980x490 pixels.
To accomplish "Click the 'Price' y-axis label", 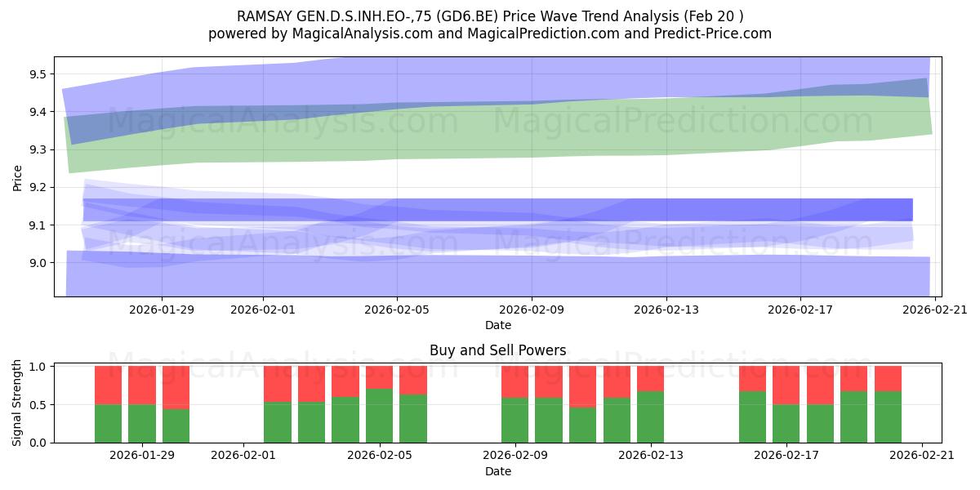I will click(x=18, y=176).
